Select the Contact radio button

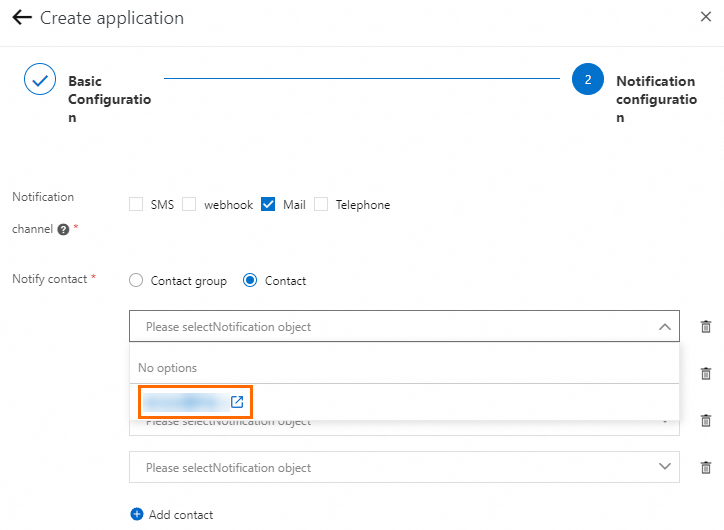pos(250,281)
